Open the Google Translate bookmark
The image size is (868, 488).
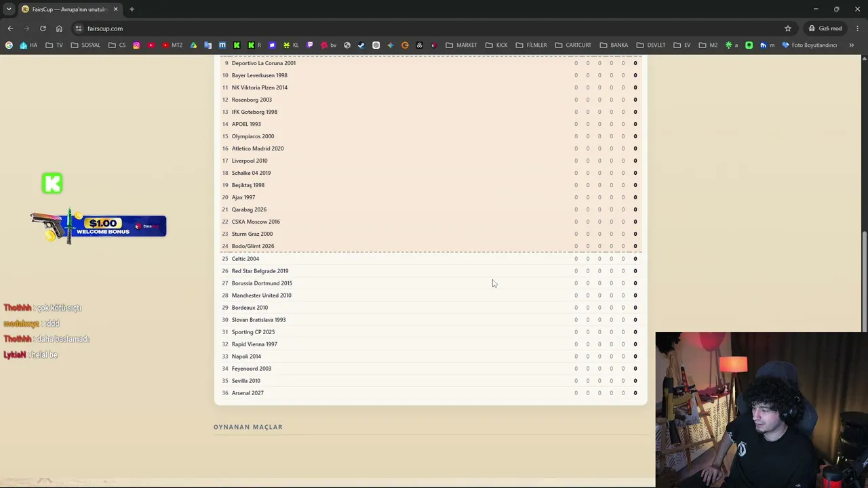208,45
